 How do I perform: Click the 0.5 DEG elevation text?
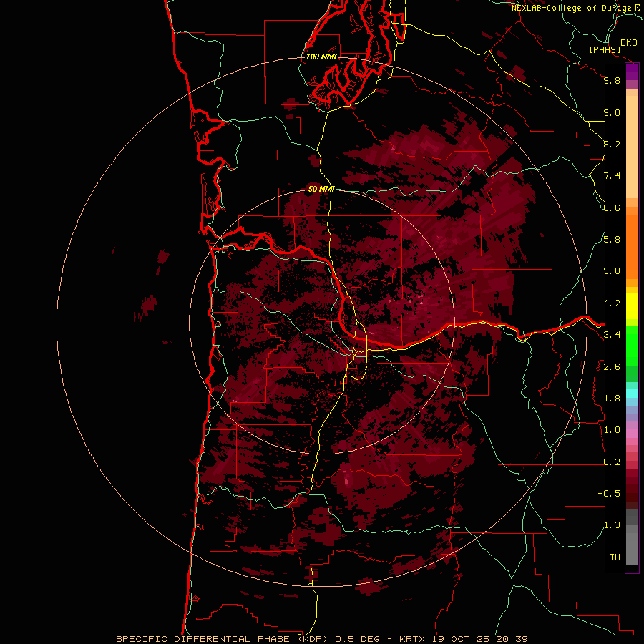(358, 639)
